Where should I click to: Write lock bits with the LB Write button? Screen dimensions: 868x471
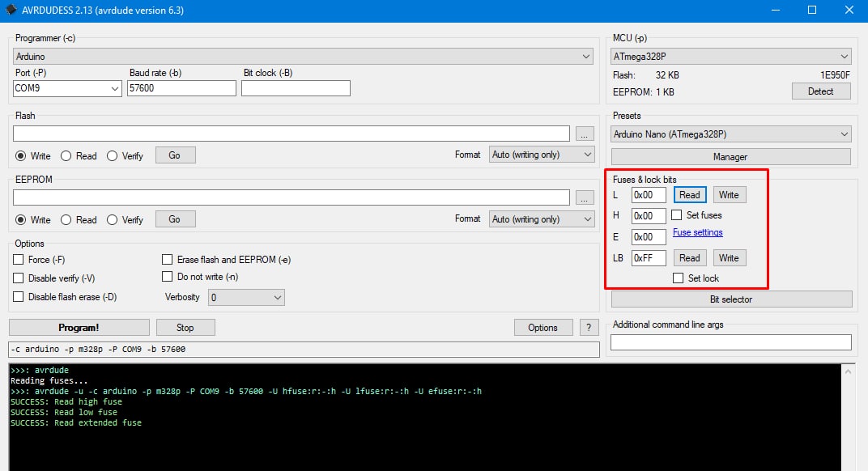click(730, 258)
